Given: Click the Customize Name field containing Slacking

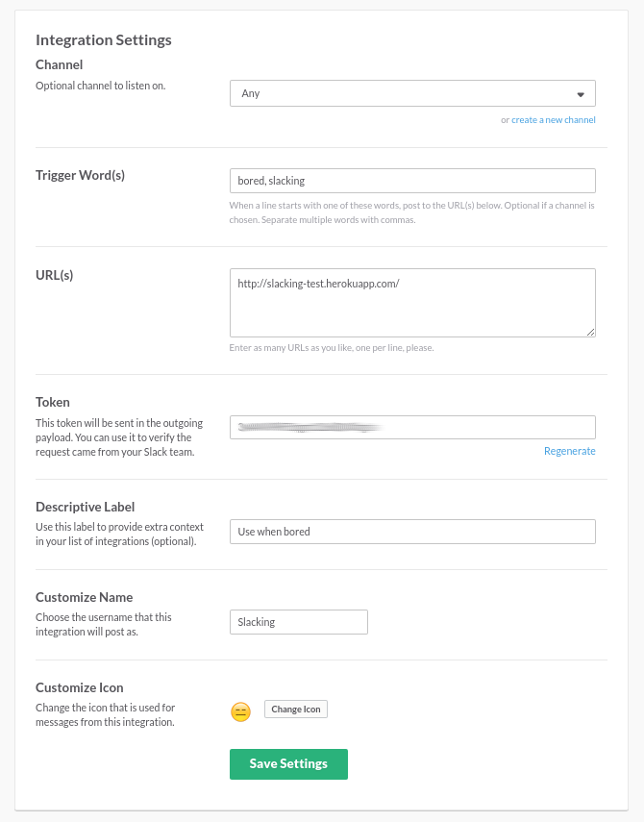Looking at the screenshot, I should click(x=298, y=622).
